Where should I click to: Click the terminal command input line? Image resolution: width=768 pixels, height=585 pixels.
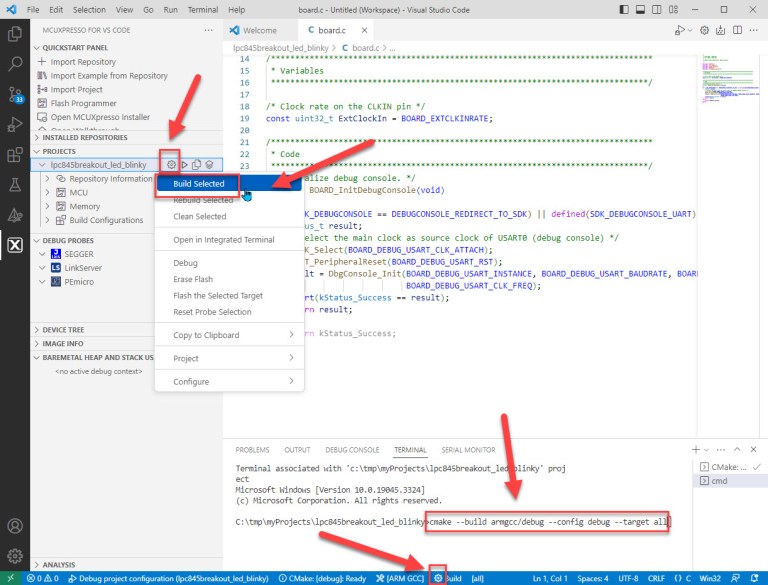point(548,522)
